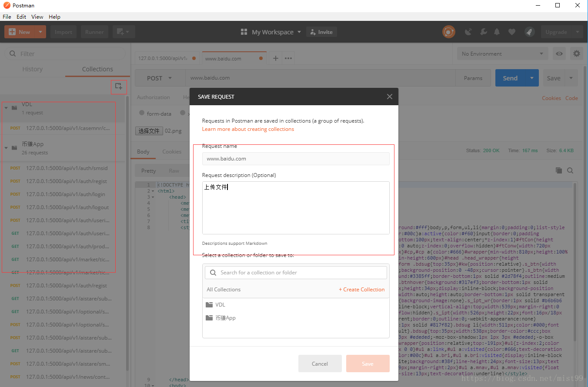
Task: Open the Authorization tab
Action: (154, 97)
